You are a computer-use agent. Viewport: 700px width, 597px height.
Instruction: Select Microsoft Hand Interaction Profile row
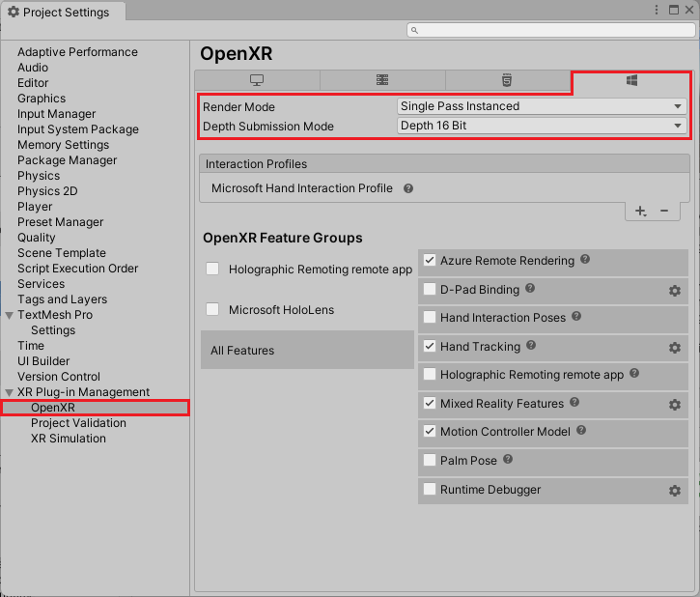click(444, 188)
